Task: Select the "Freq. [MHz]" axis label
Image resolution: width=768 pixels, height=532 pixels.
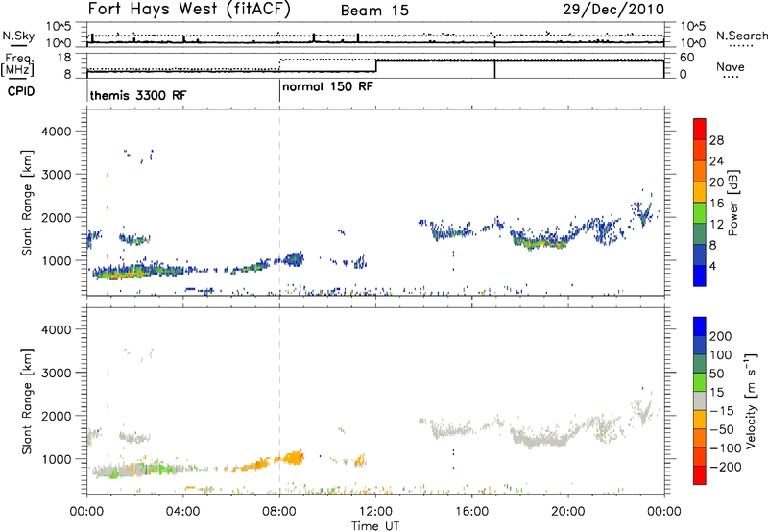Action: coord(18,64)
